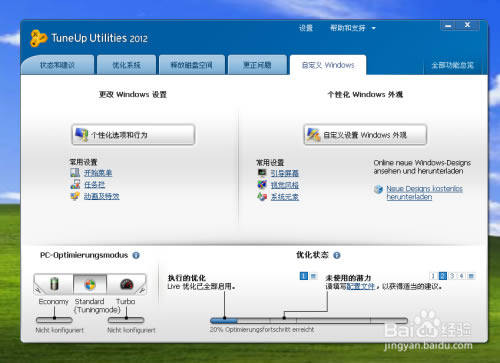Image resolution: width=500 pixels, height=363 pixels.
Task: Click the Turbo Nicht konfiguriert bar
Action: click(126, 320)
